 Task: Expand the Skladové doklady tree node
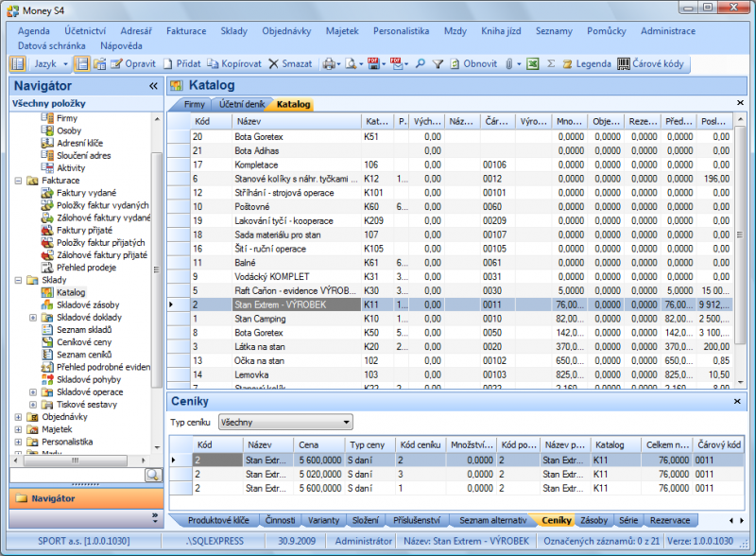[33, 318]
